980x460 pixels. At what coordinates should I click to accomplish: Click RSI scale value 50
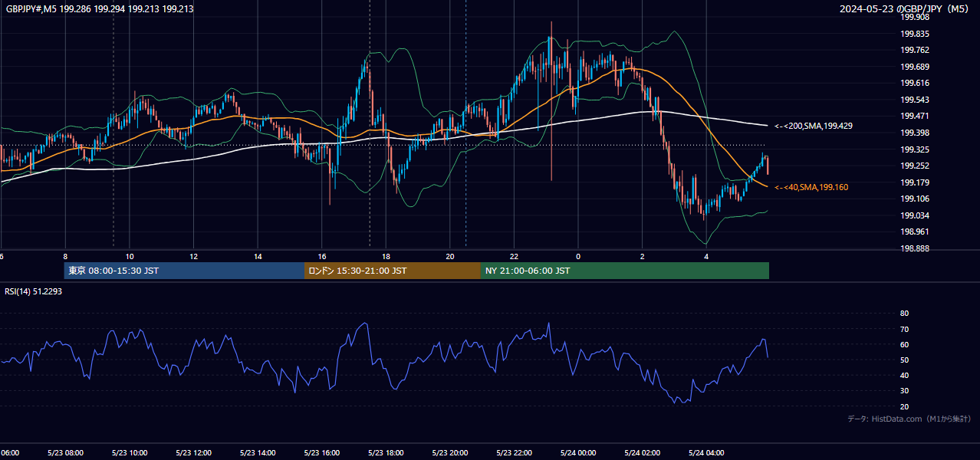click(904, 360)
